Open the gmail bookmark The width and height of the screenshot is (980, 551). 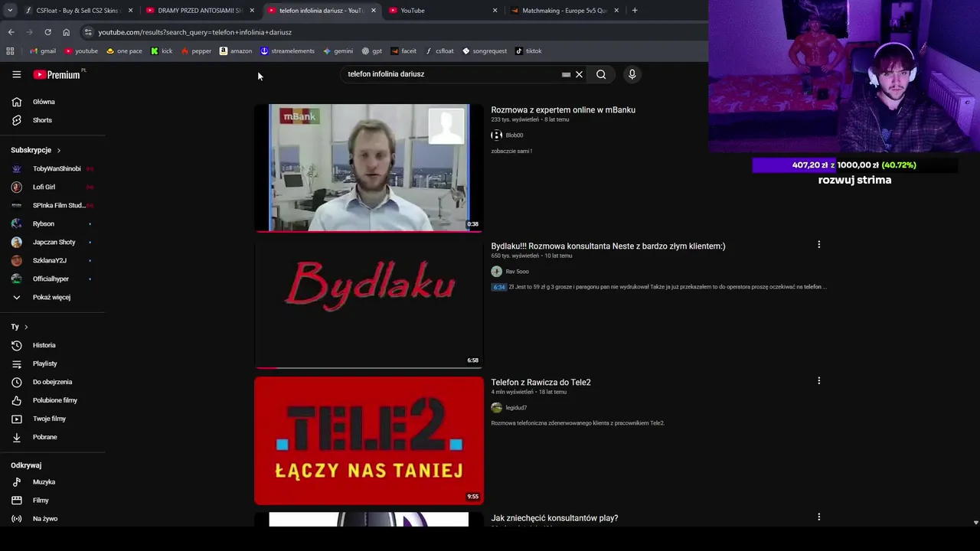(x=43, y=51)
